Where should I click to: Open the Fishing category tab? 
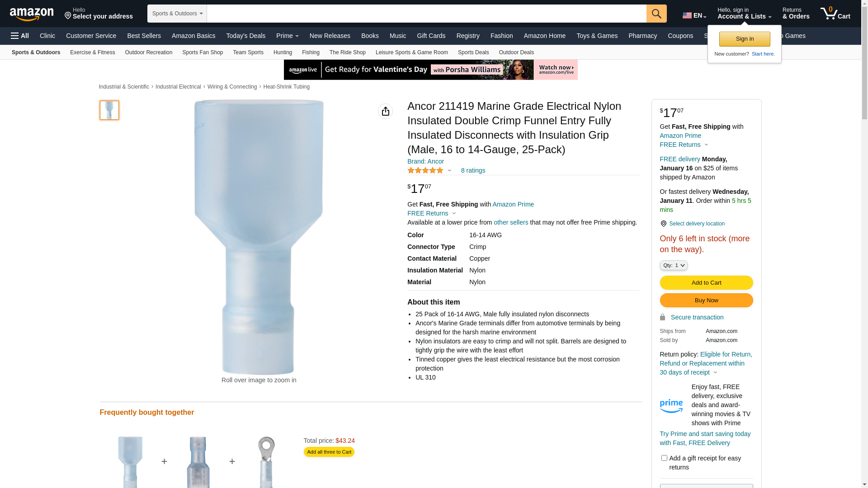(x=311, y=52)
